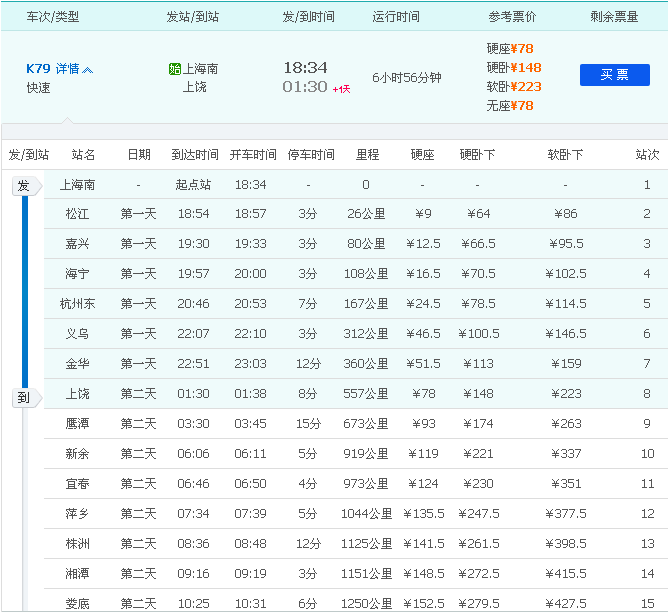Viewport: 668px width, 612px height.
Task: Select the 杭州东 station name
Action: [77, 304]
